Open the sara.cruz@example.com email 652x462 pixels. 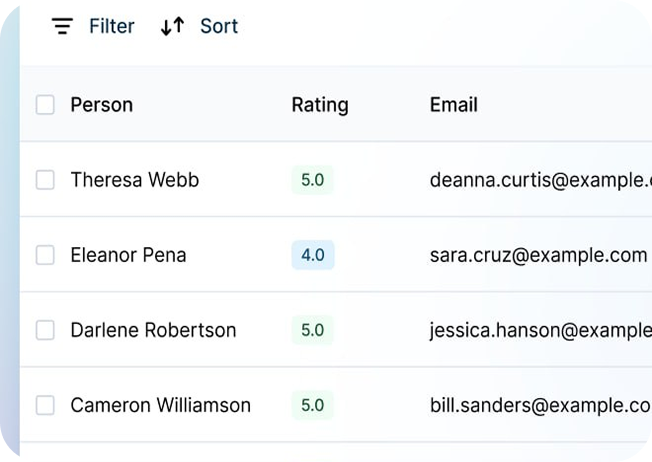point(538,255)
